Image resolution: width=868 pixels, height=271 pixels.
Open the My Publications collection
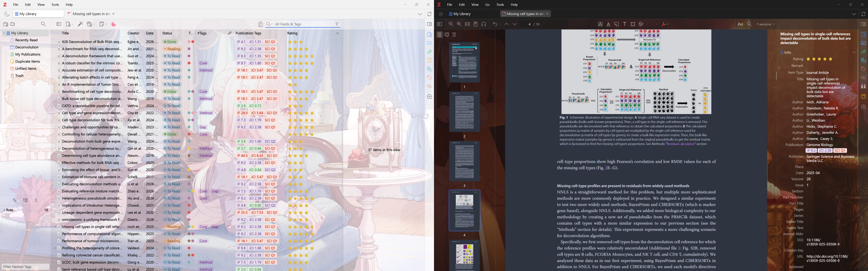[x=28, y=54]
